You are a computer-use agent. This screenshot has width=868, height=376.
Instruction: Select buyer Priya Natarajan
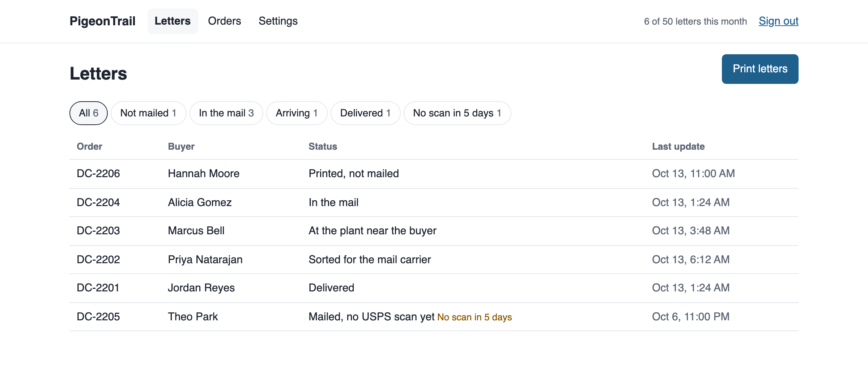coord(205,260)
